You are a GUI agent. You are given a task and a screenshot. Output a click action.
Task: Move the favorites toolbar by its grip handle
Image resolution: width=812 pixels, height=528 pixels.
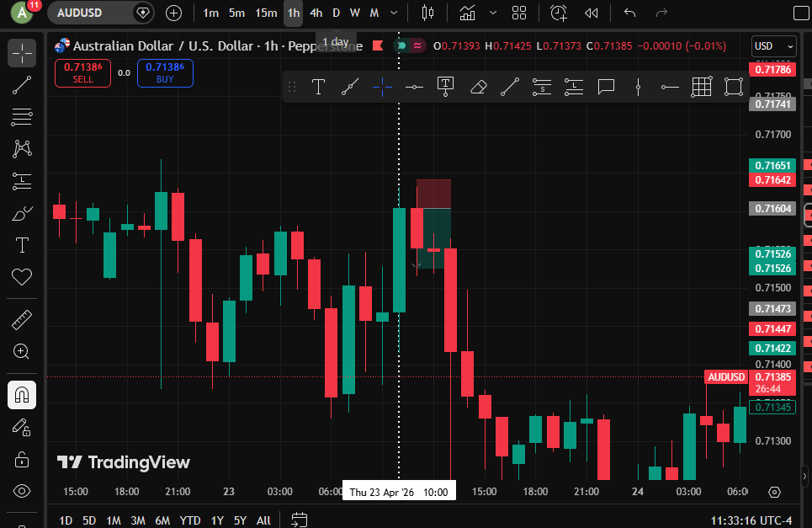pyautogui.click(x=292, y=87)
